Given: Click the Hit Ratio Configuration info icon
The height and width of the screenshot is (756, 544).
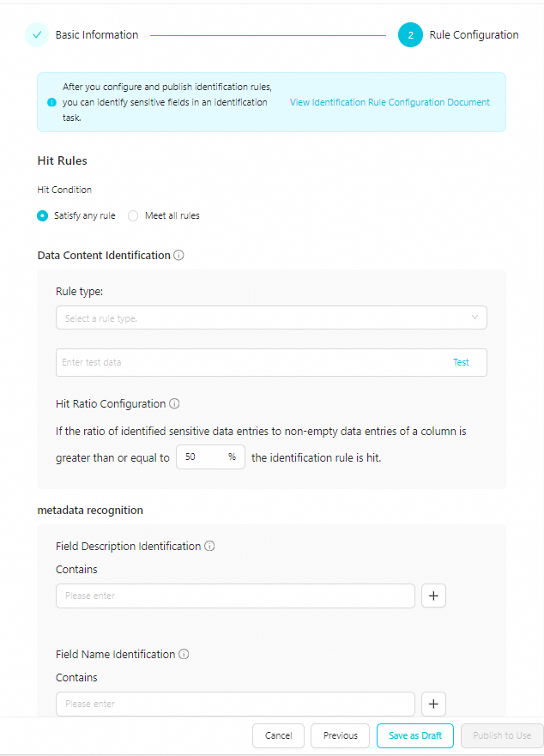Looking at the screenshot, I should coord(174,403).
